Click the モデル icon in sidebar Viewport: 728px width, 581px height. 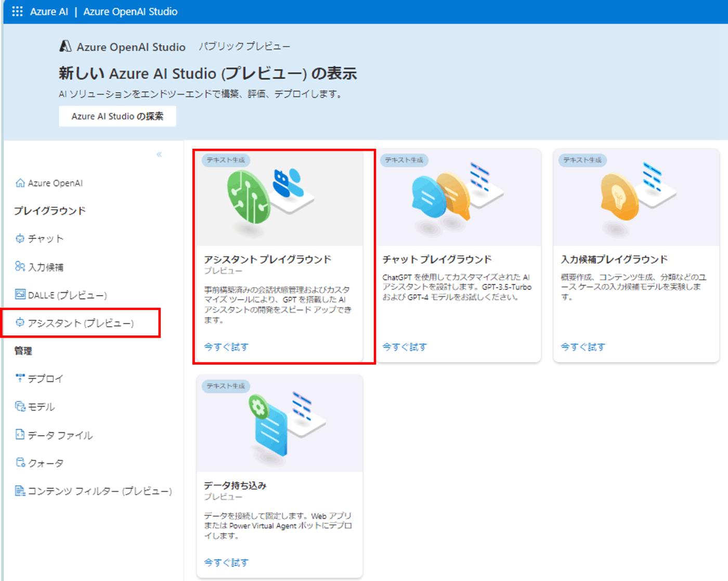(20, 406)
